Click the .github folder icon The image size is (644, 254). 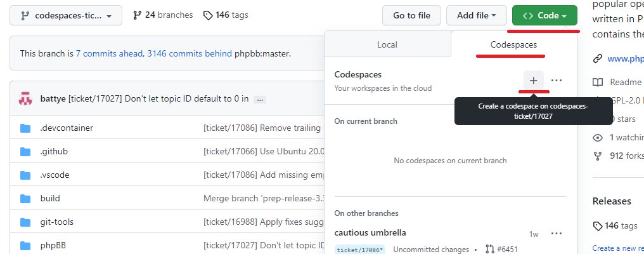click(x=25, y=152)
